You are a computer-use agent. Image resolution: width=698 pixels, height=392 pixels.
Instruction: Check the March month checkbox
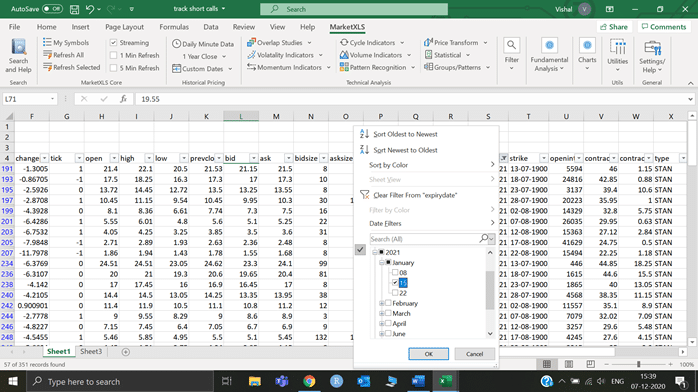click(388, 313)
